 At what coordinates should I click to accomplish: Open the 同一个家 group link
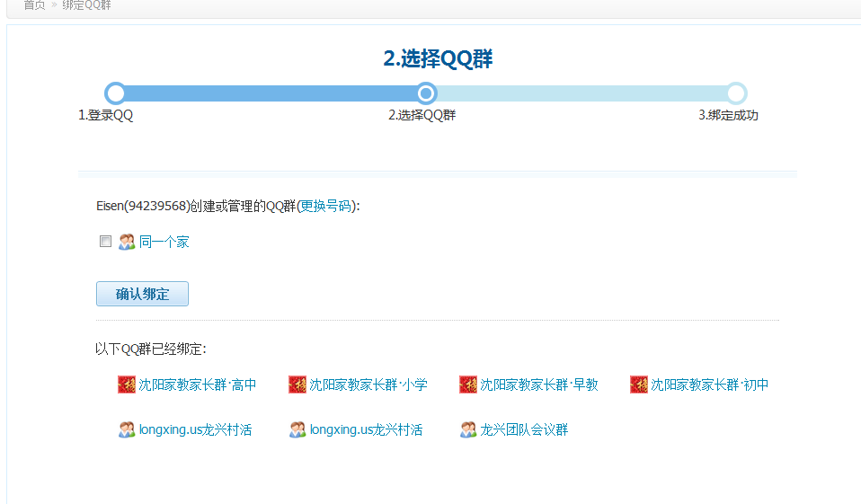[164, 243]
